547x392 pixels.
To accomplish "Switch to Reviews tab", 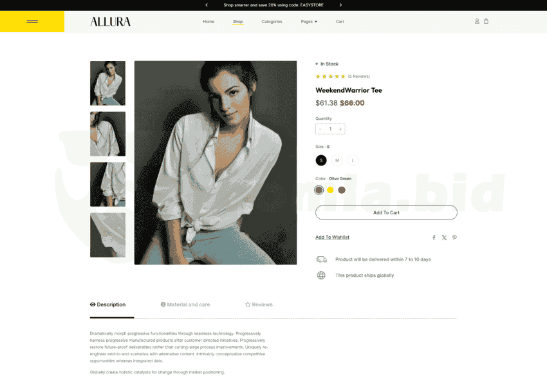I will (x=259, y=304).
